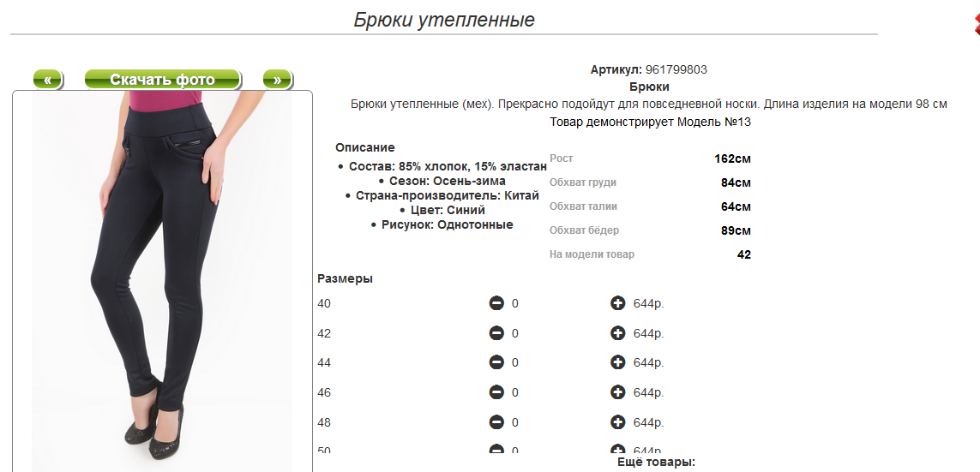Viewport: 980px width, 472px height.
Task: Decrease quantity for size 40
Action: point(496,303)
